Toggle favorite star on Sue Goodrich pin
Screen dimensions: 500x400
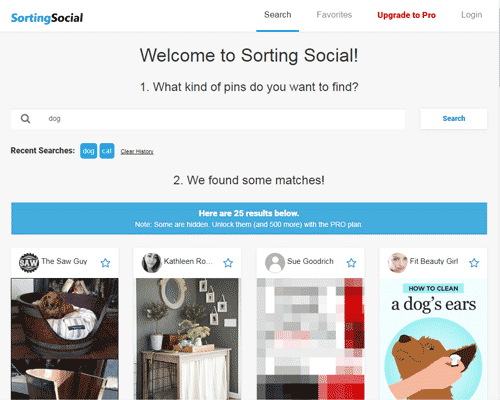(x=351, y=263)
